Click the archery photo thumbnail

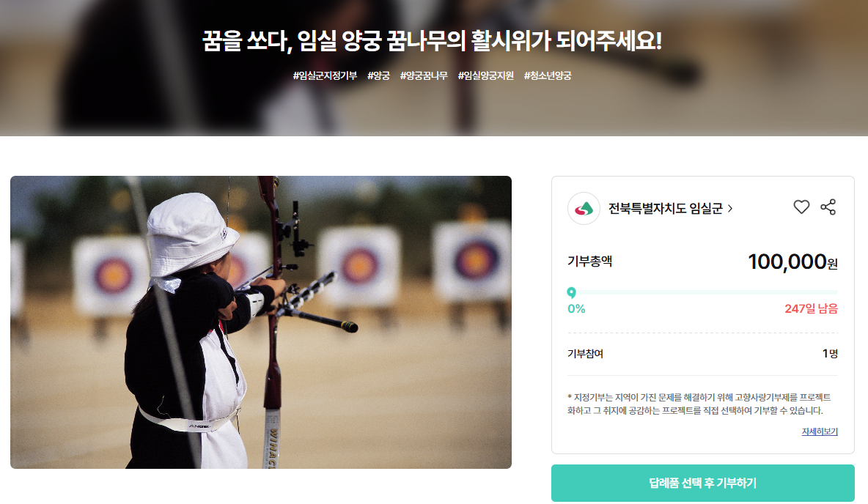point(261,322)
